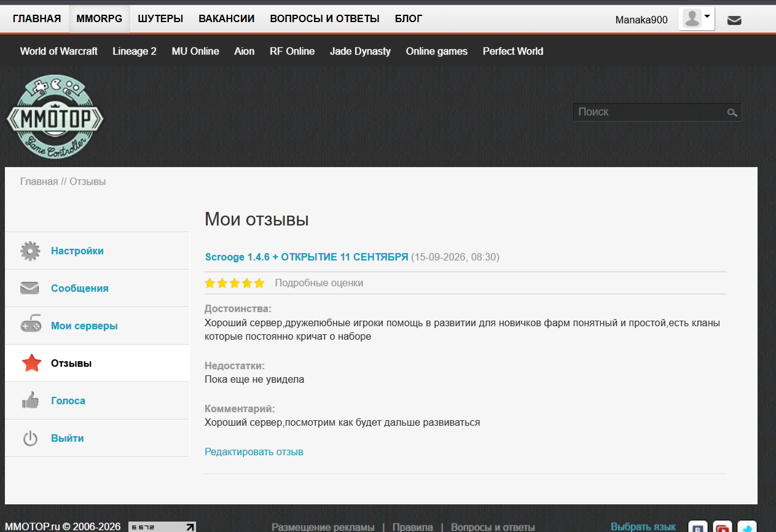Open the RF Online category

(x=292, y=51)
